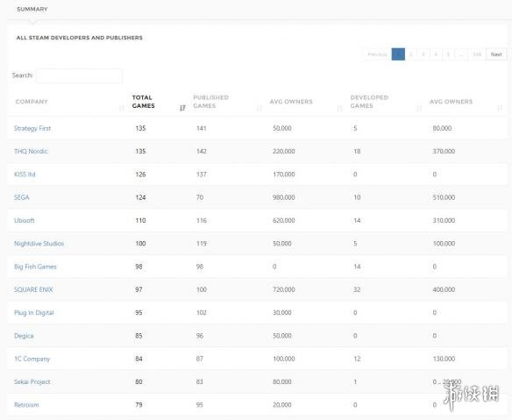Select SQUARE ENIX's 400,000 avg owners cell

coord(444,289)
